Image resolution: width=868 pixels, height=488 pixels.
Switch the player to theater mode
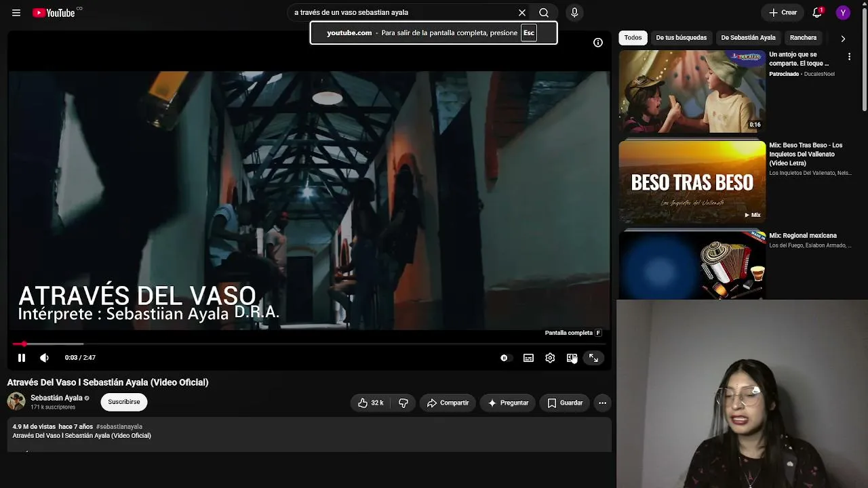click(572, 358)
